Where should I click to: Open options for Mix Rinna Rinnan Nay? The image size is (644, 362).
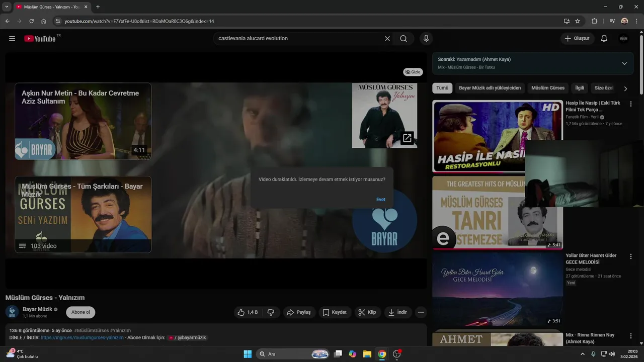631,335
